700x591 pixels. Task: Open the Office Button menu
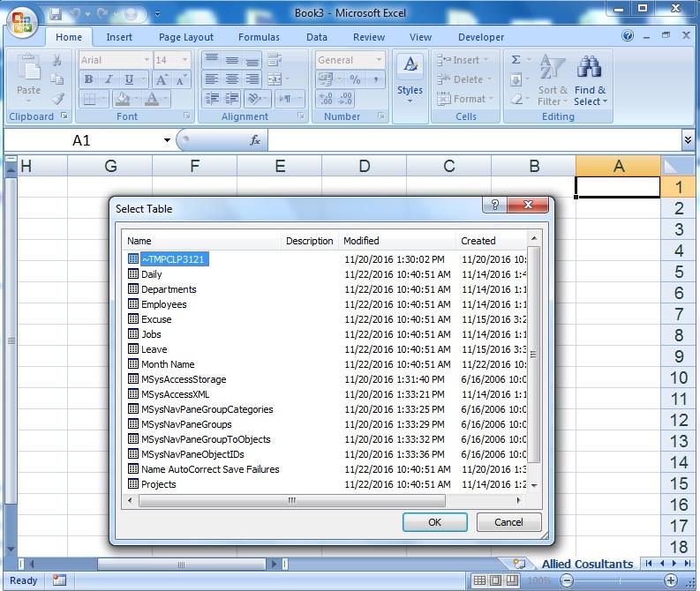[21, 22]
